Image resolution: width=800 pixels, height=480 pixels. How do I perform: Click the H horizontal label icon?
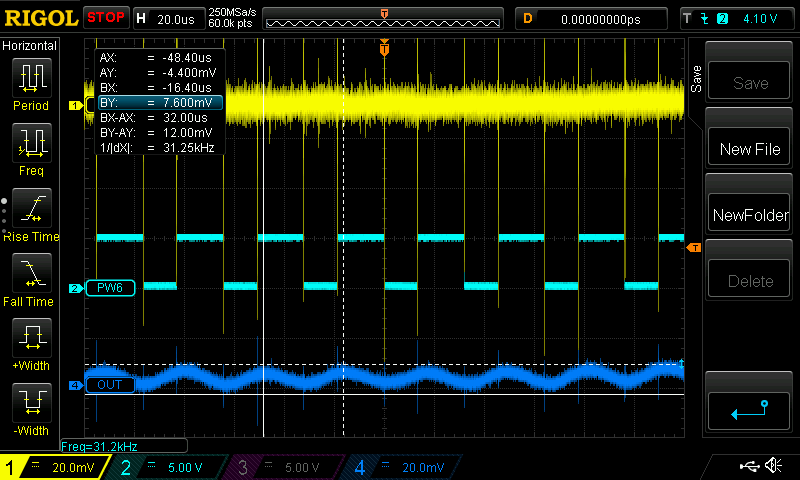pos(141,19)
